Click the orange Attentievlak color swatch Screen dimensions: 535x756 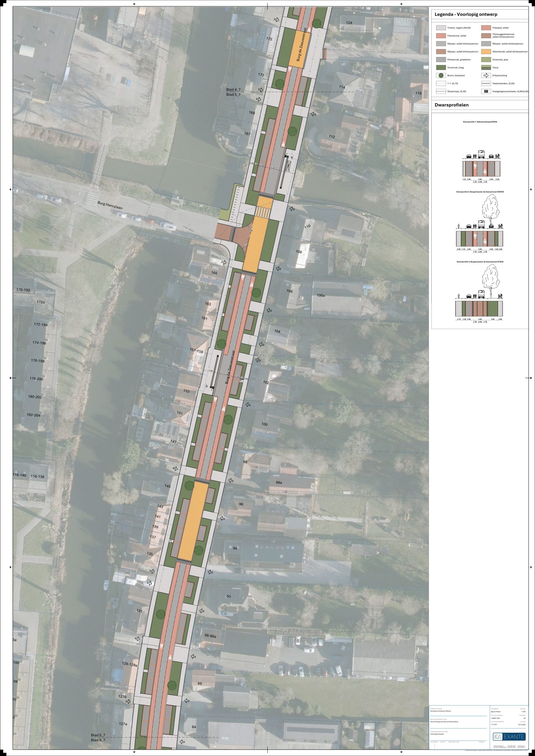(486, 52)
